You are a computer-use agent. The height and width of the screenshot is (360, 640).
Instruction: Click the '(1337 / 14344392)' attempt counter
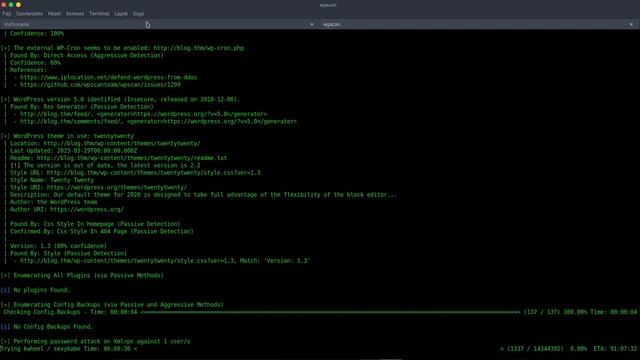[x=535, y=349]
